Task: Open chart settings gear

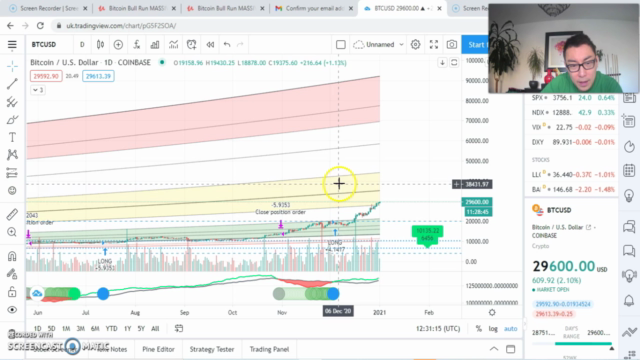Action: pyautogui.click(x=416, y=44)
